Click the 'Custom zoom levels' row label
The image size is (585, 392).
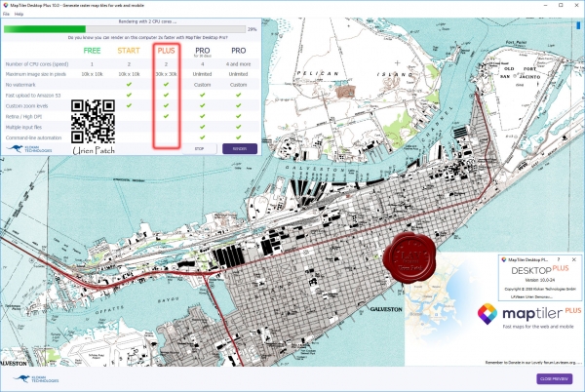(26, 106)
